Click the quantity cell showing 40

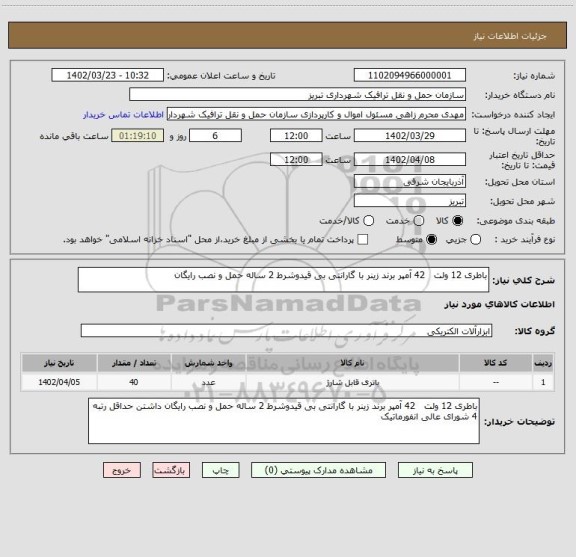[x=134, y=382]
